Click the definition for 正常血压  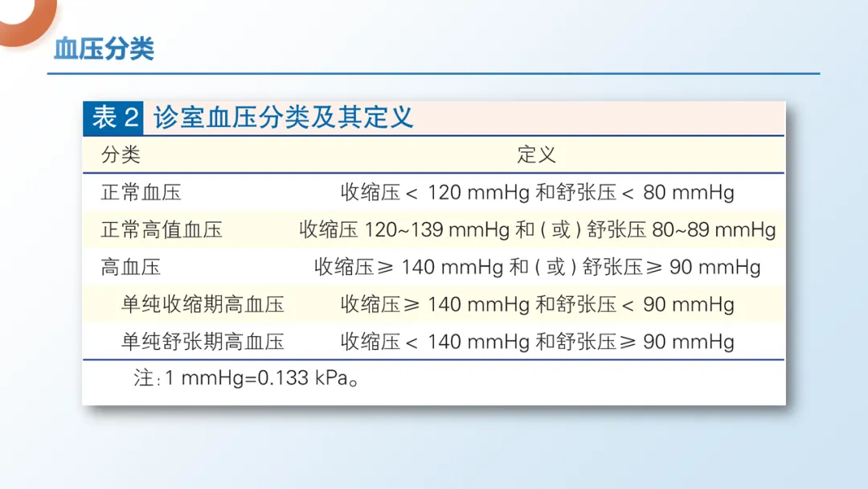point(537,193)
